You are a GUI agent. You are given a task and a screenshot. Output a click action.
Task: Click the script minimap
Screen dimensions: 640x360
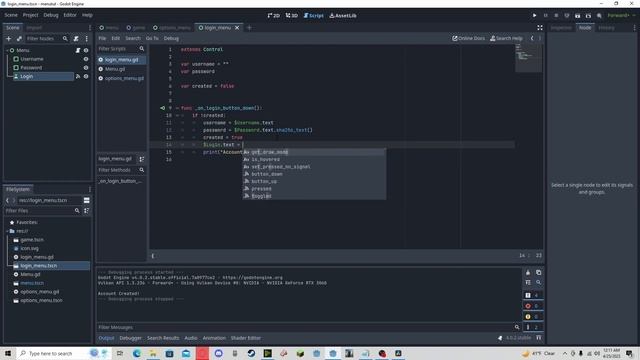tap(529, 58)
